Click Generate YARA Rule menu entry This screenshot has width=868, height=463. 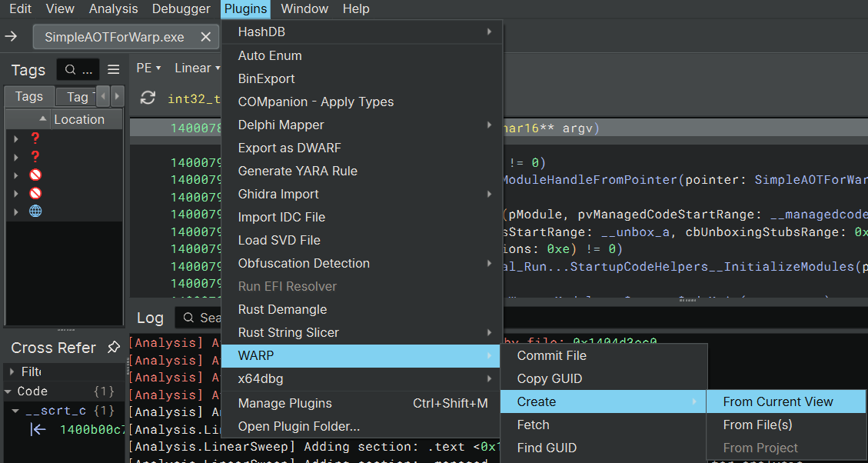pos(298,171)
